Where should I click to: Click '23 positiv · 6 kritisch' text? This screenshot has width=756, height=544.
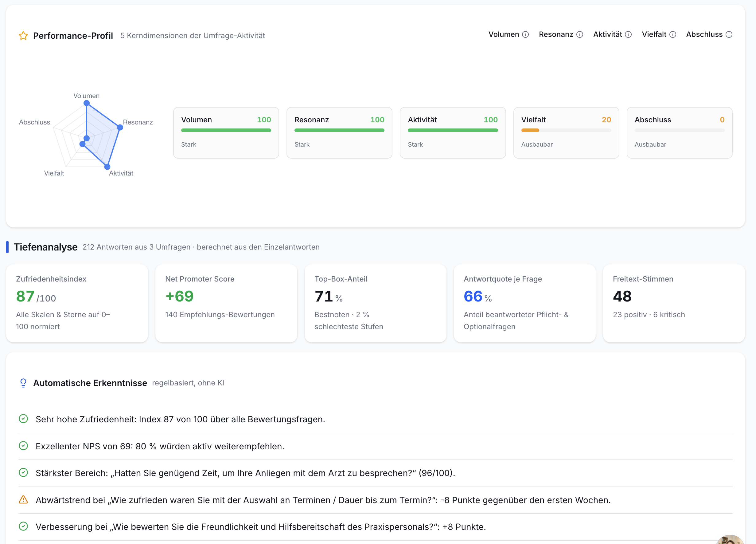pyautogui.click(x=649, y=314)
